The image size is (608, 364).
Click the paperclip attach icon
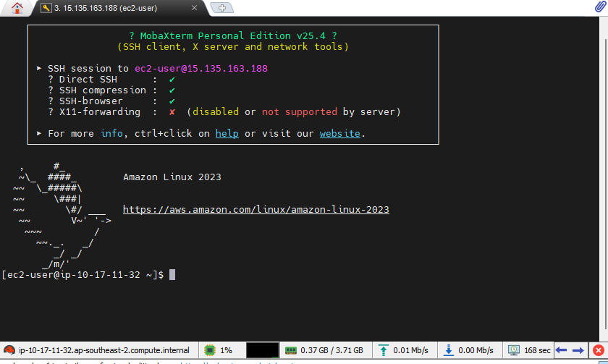(600, 7)
